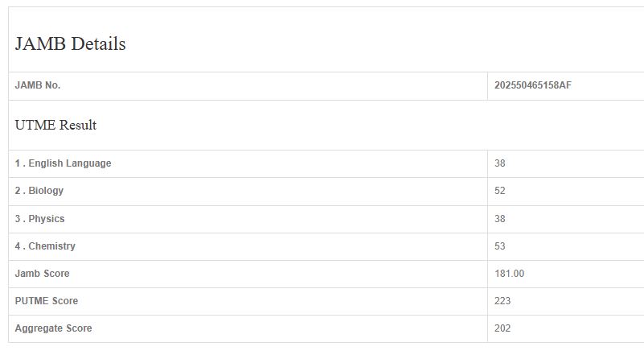Click the number 4 beside Chemistry
644x359 pixels.
pyautogui.click(x=18, y=246)
